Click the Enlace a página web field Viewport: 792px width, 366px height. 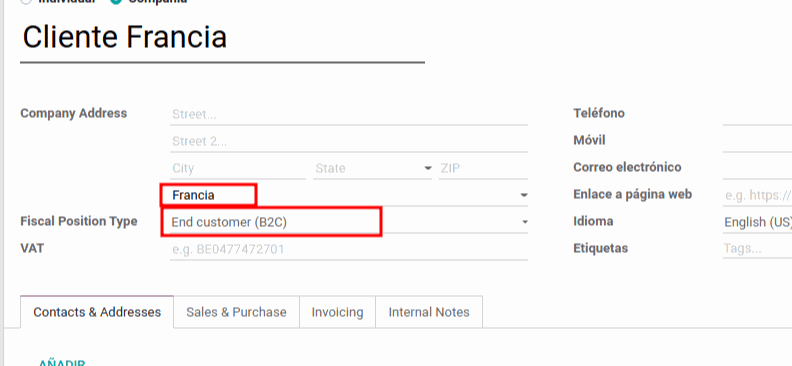pyautogui.click(x=757, y=195)
